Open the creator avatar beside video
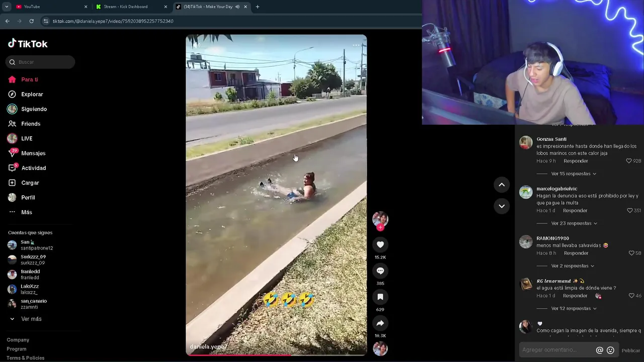Image resolution: width=644 pixels, height=362 pixels. pyautogui.click(x=380, y=219)
